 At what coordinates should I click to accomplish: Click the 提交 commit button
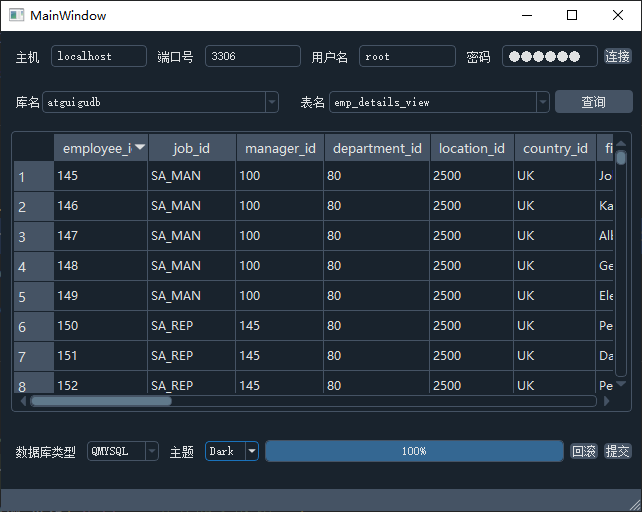coord(617,451)
